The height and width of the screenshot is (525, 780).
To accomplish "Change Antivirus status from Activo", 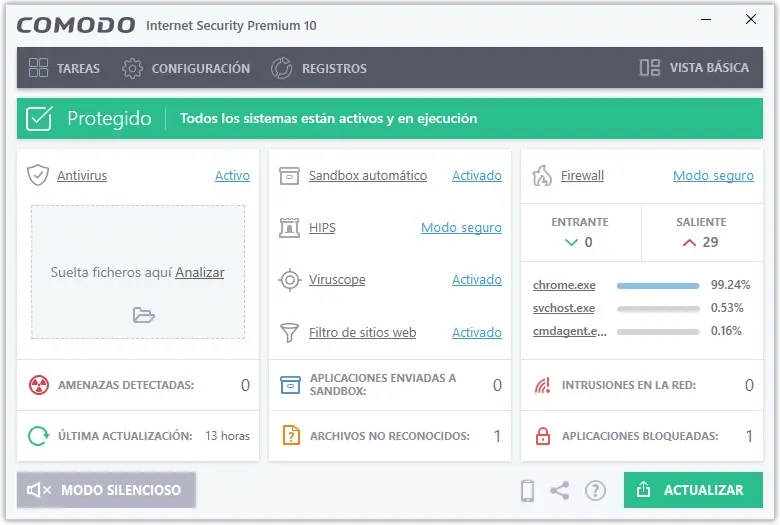I will (x=232, y=176).
